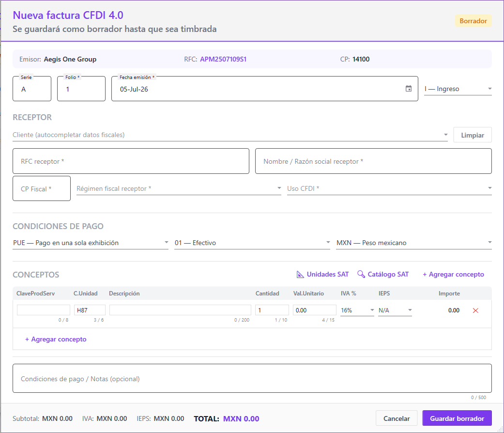
Task: Open the tipo de comprobante dropdown I — Ingreso
Action: pyautogui.click(x=458, y=89)
